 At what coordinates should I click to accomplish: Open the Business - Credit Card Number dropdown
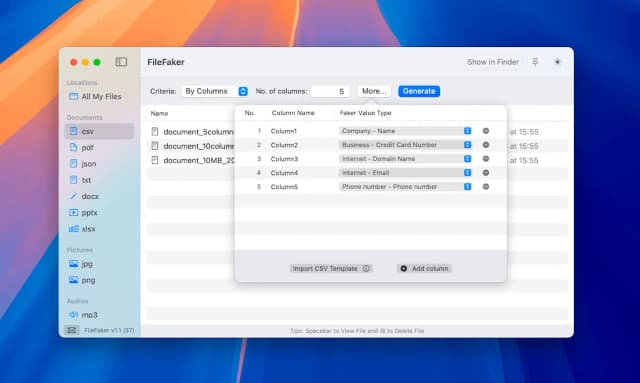(x=405, y=145)
